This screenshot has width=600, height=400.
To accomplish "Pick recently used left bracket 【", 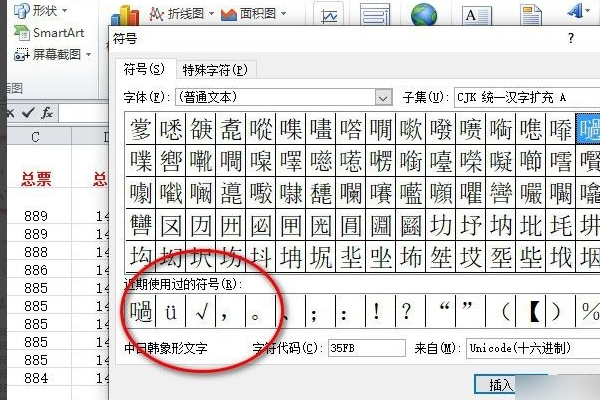I will [x=530, y=311].
